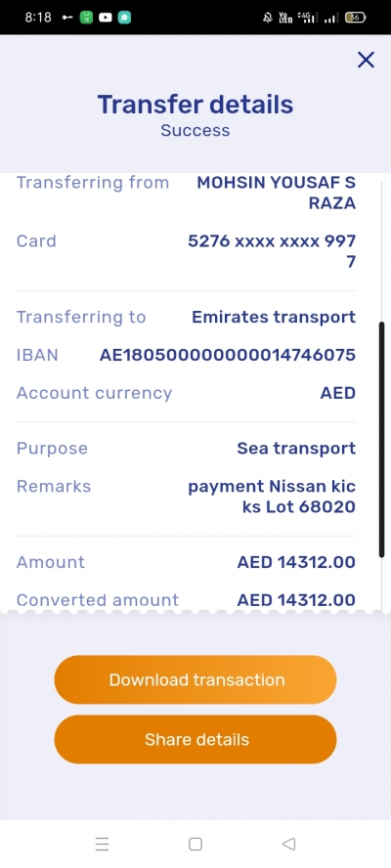
Task: Tap the battery indicator icon
Action: pyautogui.click(x=355, y=18)
